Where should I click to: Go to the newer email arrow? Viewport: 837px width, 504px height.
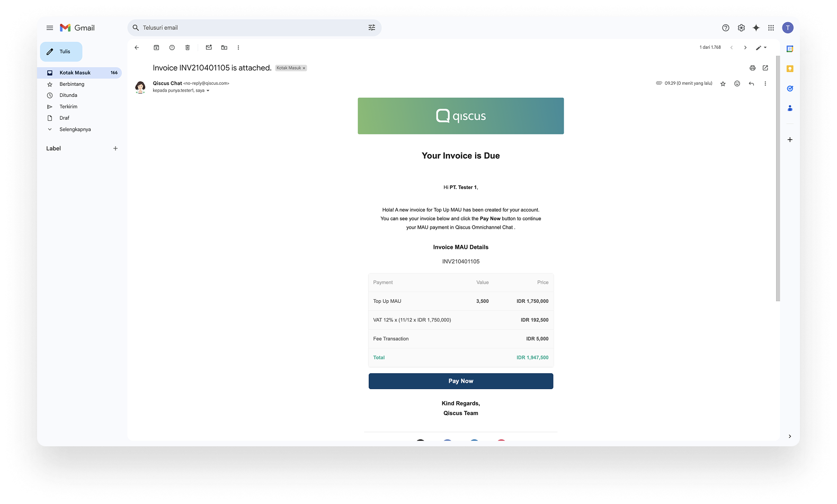732,48
